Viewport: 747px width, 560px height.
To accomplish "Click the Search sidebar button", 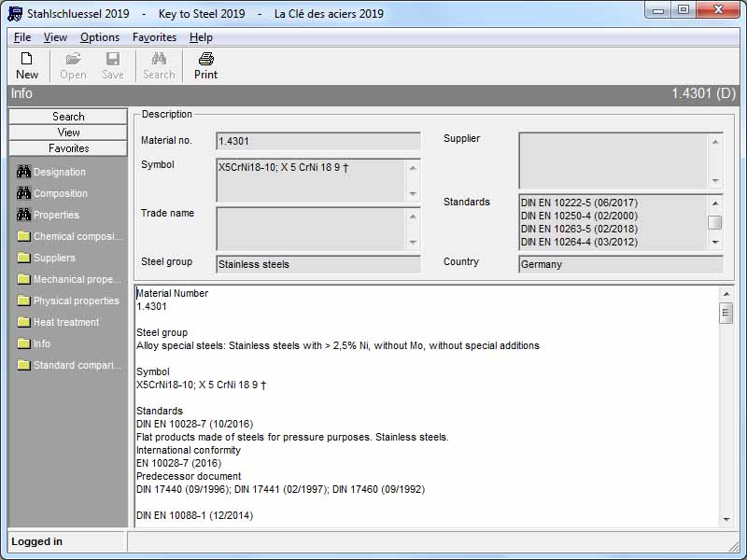I will (x=68, y=117).
